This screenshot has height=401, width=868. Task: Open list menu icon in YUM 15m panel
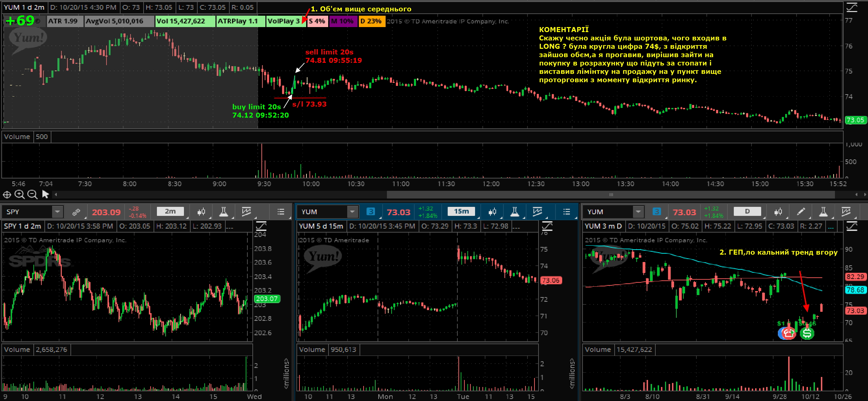pos(567,212)
